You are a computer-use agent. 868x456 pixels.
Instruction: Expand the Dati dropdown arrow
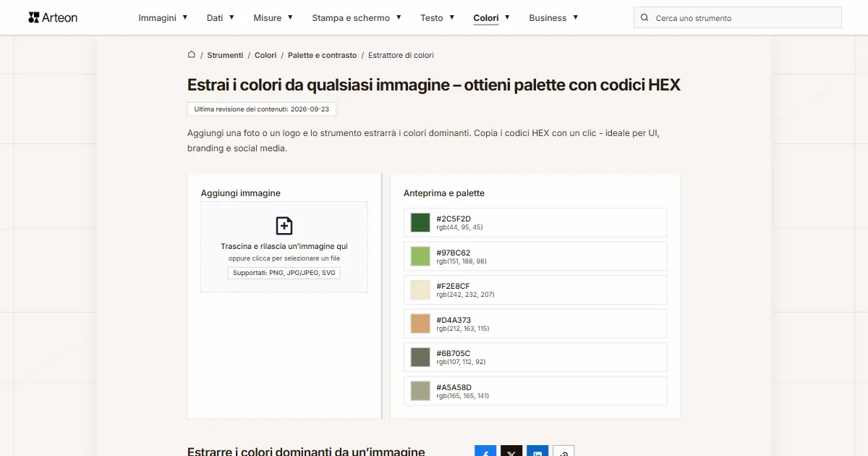231,17
